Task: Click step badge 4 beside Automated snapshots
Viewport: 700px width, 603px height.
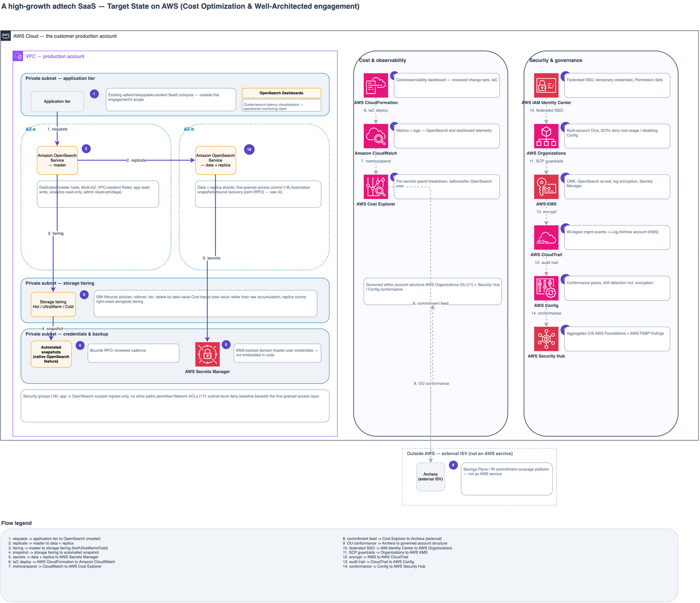Action: tap(80, 345)
